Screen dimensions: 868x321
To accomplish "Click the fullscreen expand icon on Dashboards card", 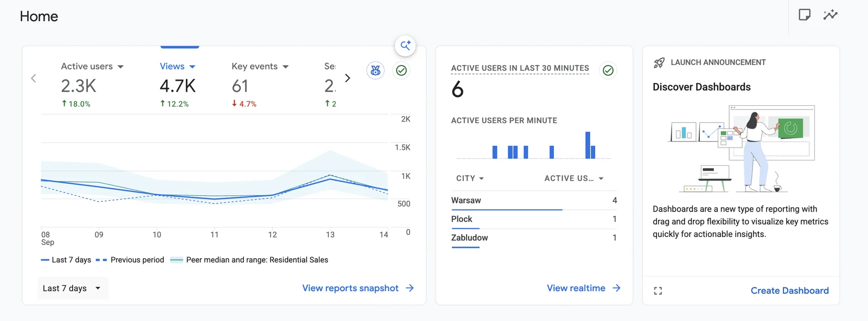I will coord(658,291).
